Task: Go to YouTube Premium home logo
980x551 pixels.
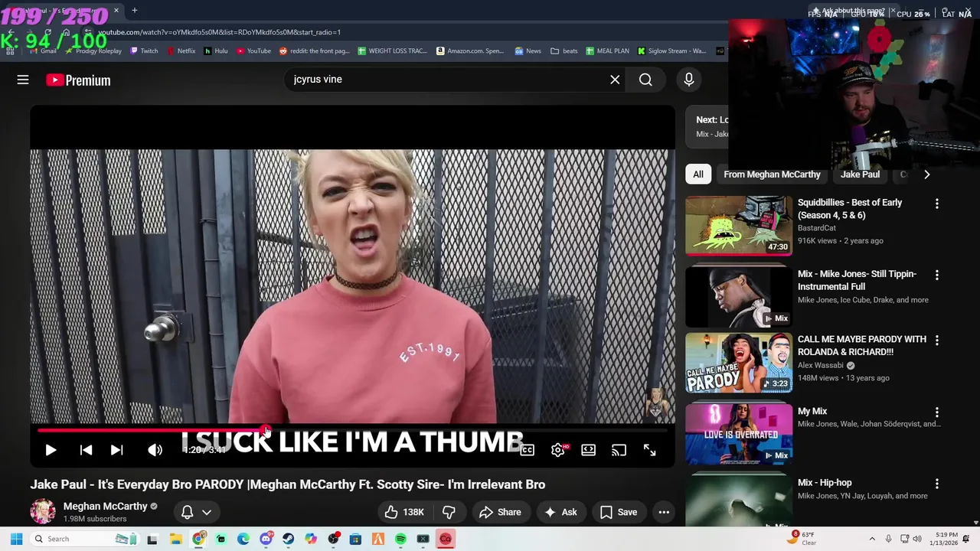Action: (78, 80)
